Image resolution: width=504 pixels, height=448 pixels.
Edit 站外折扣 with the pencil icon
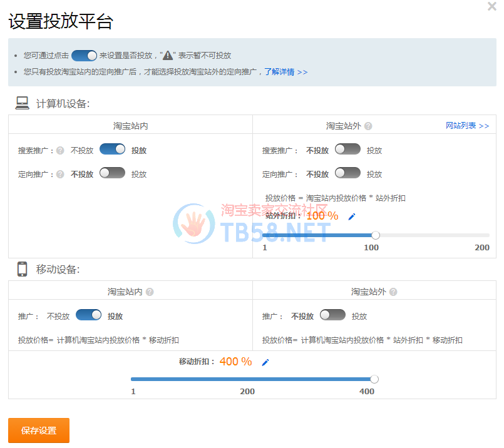point(352,216)
